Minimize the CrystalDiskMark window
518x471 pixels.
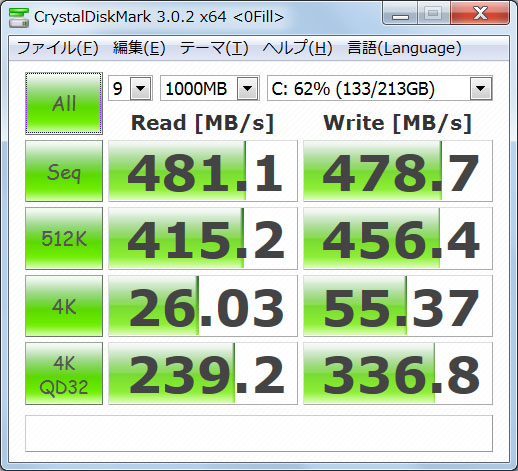click(400, 14)
